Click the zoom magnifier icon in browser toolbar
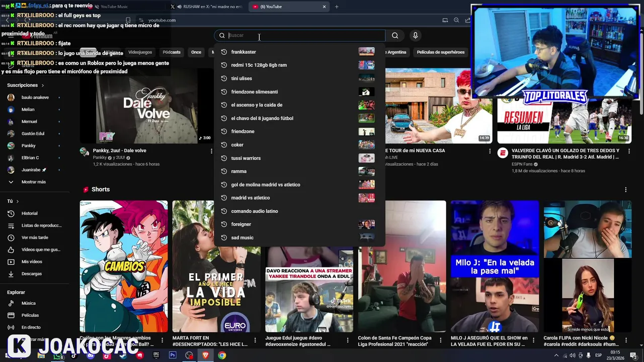The width and height of the screenshot is (644, 362). coord(456,20)
